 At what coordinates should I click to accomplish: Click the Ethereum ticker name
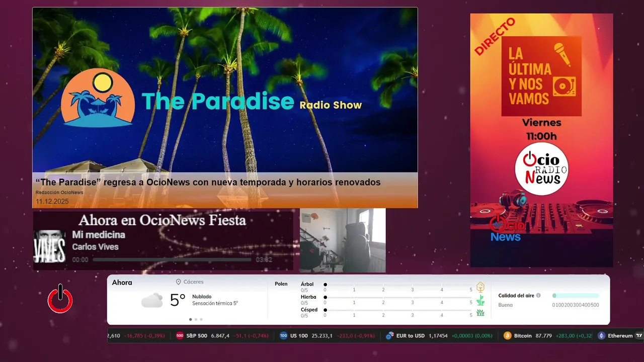pyautogui.click(x=620, y=335)
